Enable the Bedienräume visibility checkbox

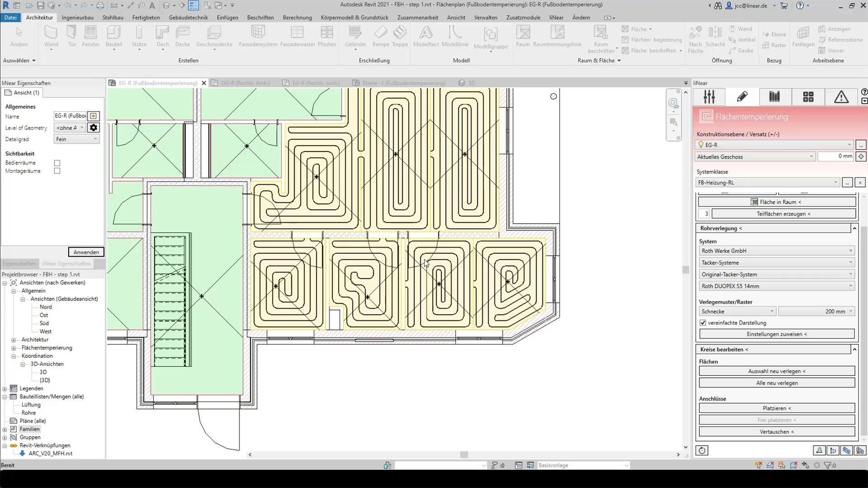(x=57, y=163)
